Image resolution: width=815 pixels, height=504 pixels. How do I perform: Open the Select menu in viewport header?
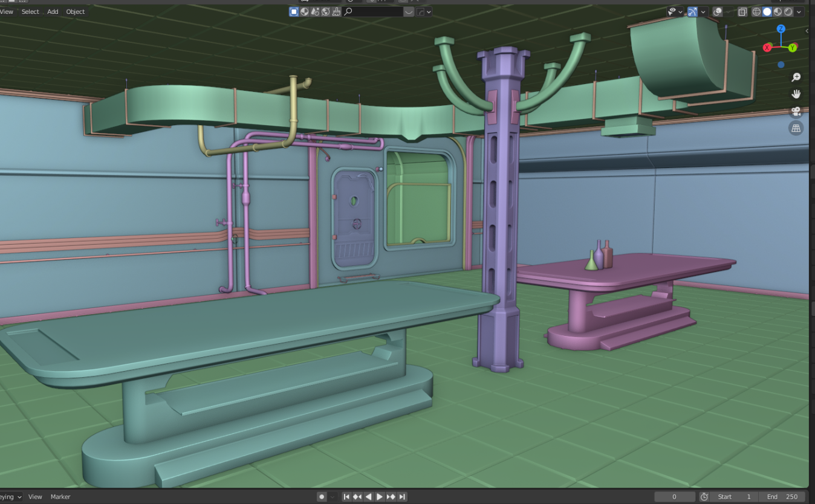click(x=30, y=11)
